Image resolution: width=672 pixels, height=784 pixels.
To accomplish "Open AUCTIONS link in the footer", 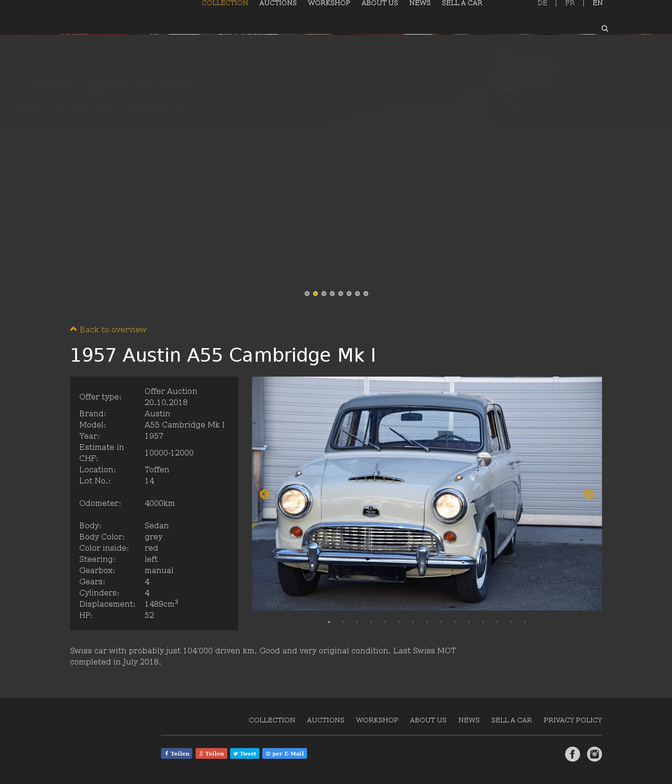I will (x=326, y=720).
